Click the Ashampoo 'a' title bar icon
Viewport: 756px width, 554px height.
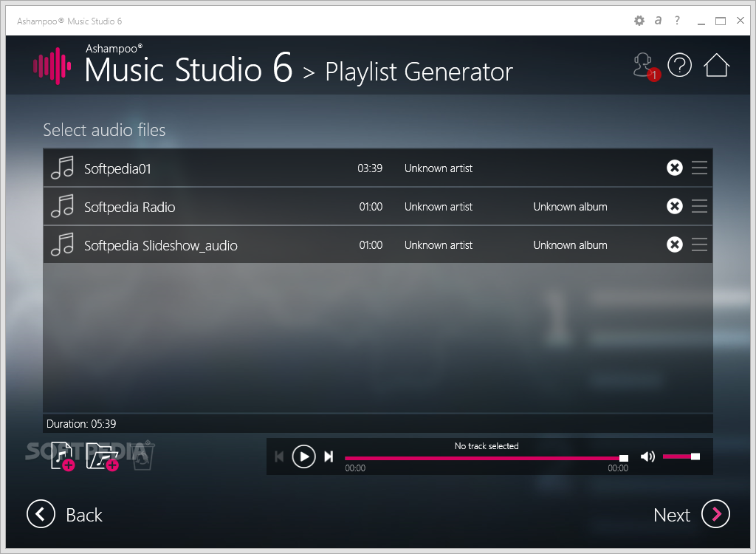pyautogui.click(x=658, y=20)
